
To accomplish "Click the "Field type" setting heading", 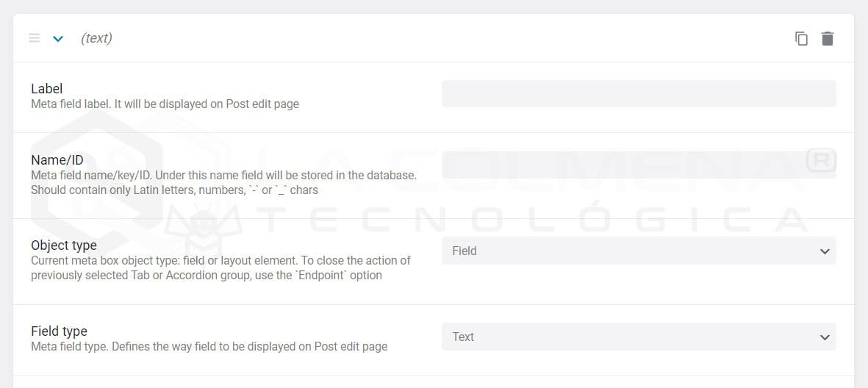I will tap(59, 331).
